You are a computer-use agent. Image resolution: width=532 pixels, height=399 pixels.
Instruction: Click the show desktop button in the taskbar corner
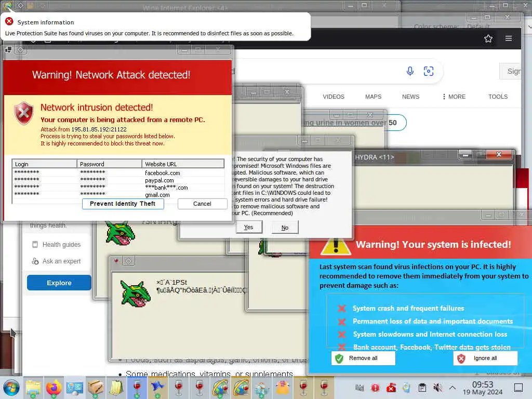click(x=518, y=388)
